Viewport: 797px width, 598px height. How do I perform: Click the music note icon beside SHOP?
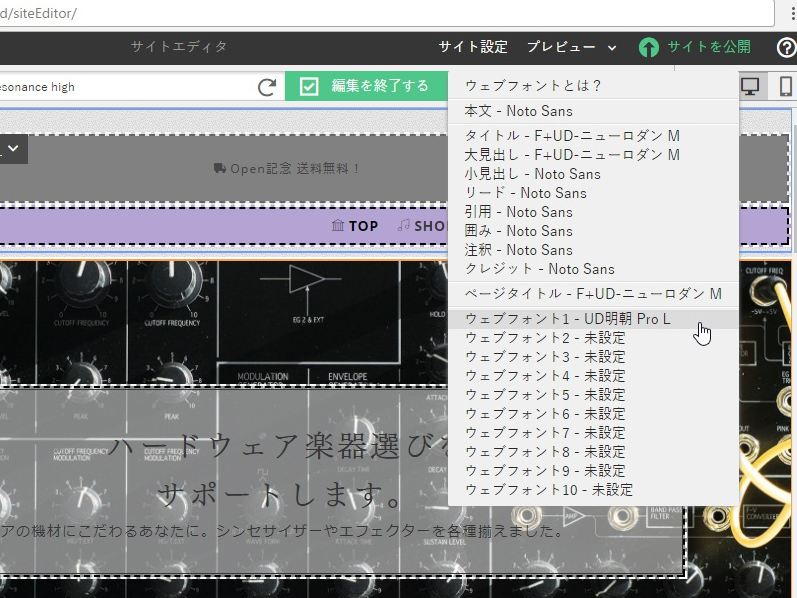click(404, 225)
